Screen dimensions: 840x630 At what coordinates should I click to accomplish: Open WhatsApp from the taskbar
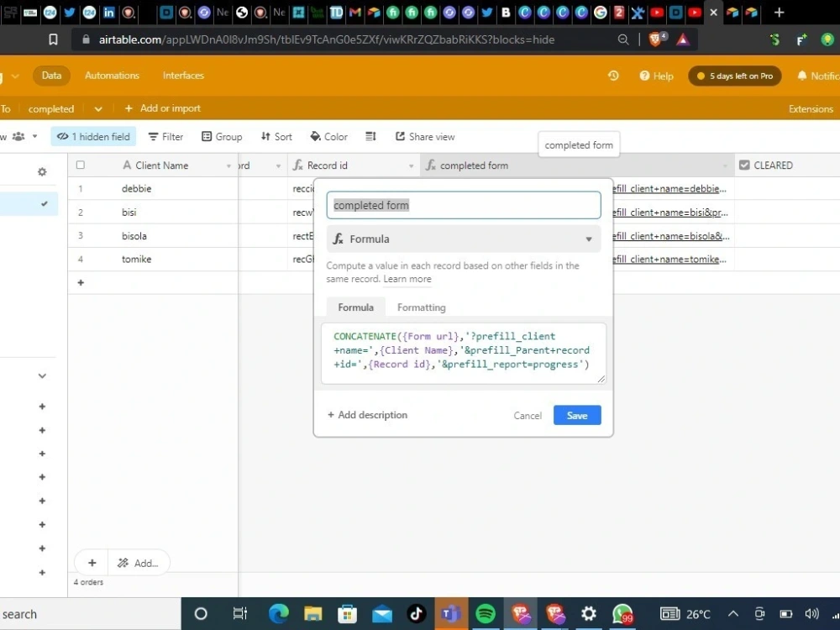[x=622, y=614]
